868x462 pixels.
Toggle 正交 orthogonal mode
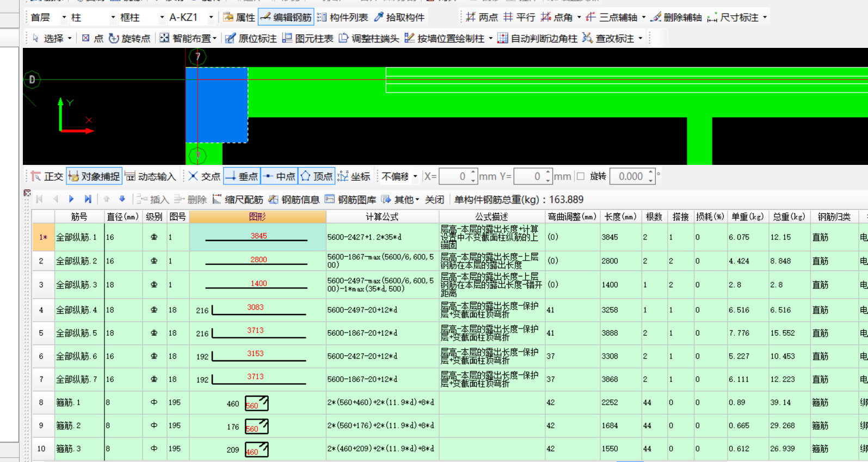(47, 176)
